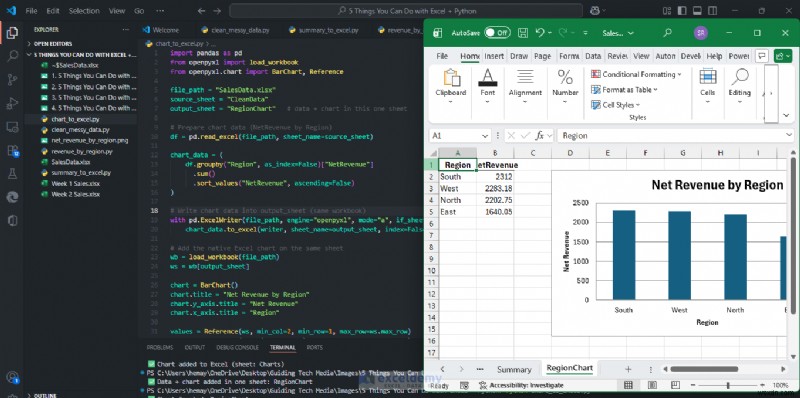Open Cell Styles dropdown
Viewport: 800px width, 398px height.
[x=615, y=105]
